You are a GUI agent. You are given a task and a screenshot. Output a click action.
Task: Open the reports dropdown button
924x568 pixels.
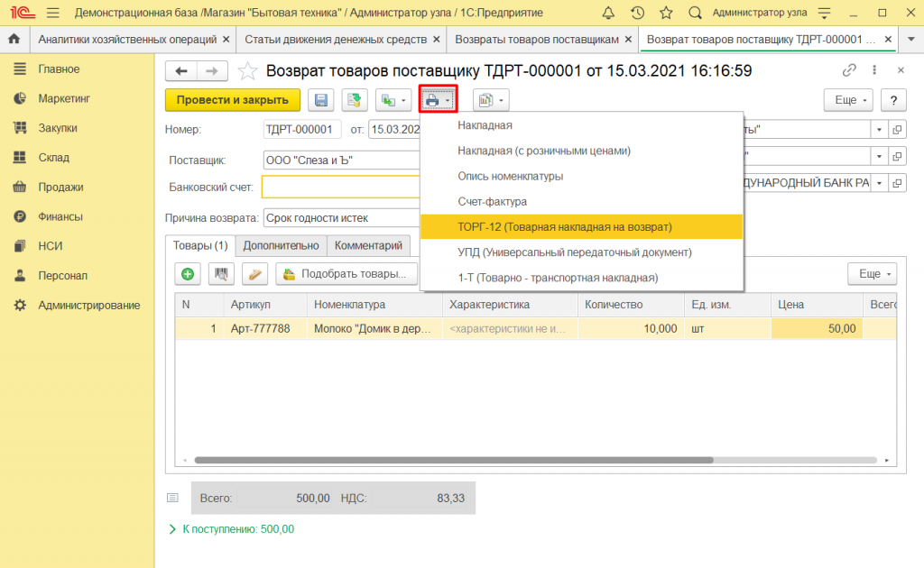click(491, 100)
